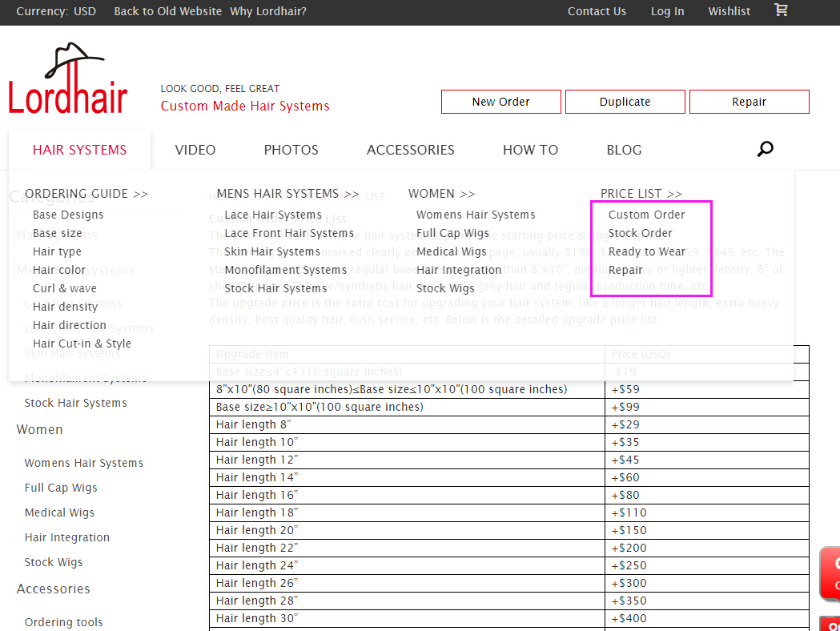Open sidebar Hair Integration category
Screen dimensions: 840x631
point(67,537)
